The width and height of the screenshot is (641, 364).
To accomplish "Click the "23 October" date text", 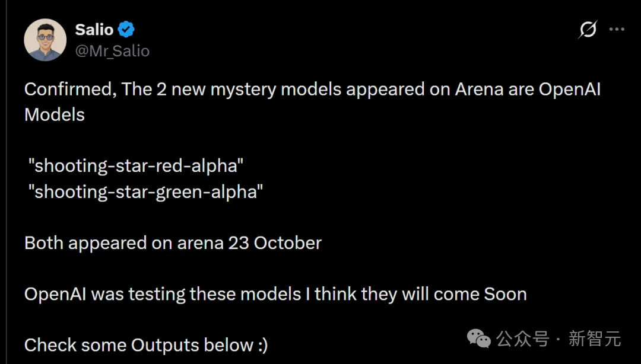I will pos(275,243).
